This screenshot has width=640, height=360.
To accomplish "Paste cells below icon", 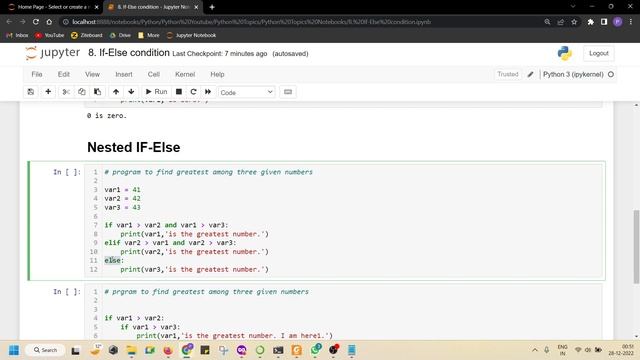I will (x=98, y=92).
